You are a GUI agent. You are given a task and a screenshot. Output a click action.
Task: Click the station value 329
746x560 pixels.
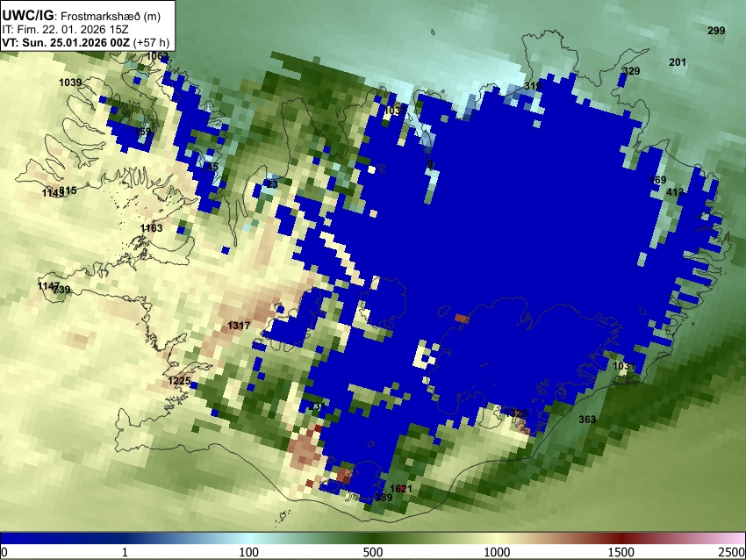[x=631, y=71]
